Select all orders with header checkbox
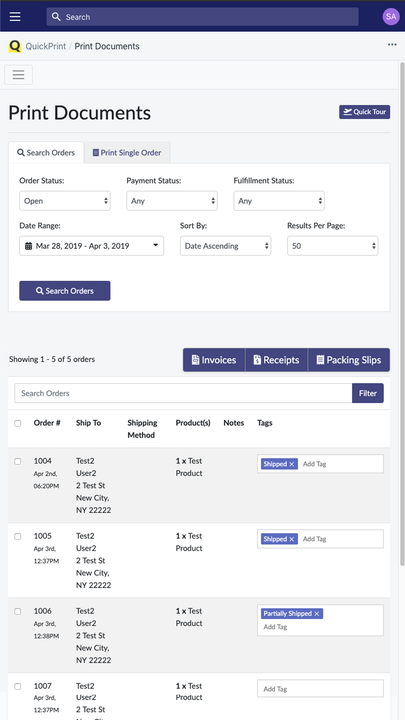Viewport: 405px width, 720px height. point(17,423)
